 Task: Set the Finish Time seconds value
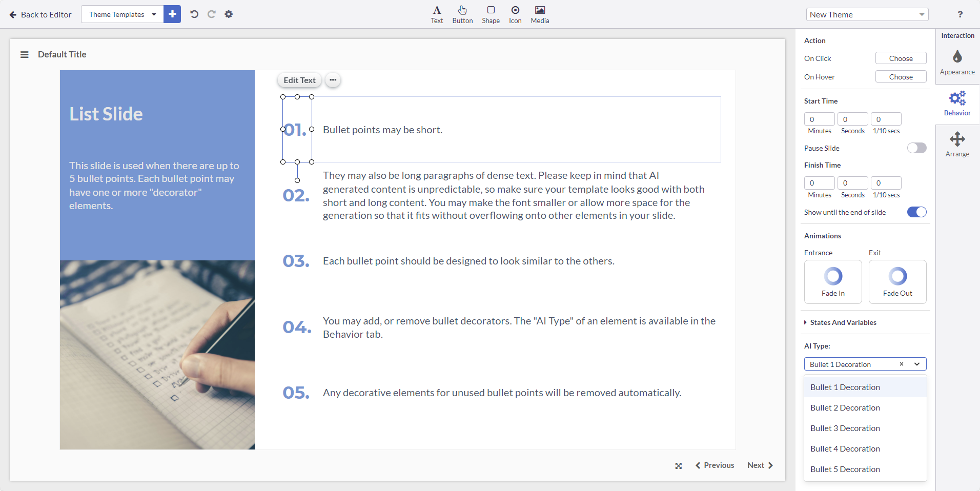click(852, 183)
